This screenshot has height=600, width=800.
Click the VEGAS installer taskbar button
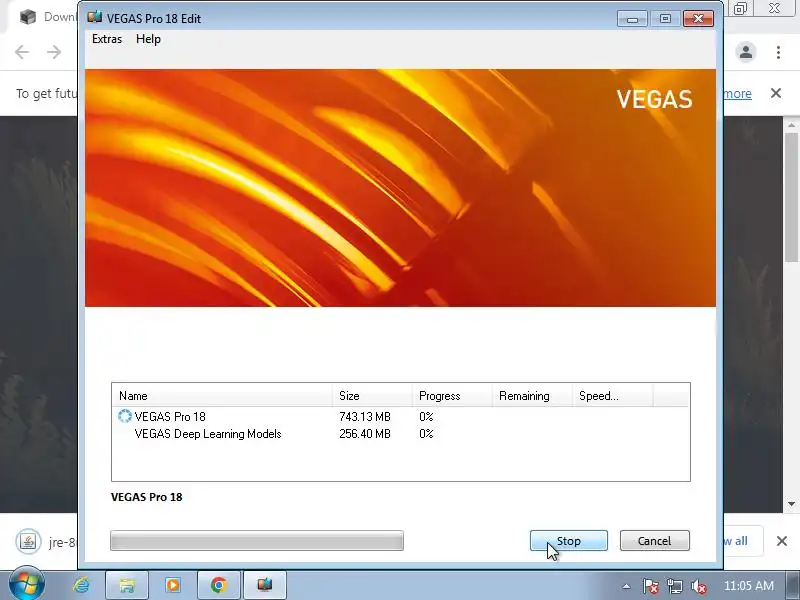click(264, 585)
